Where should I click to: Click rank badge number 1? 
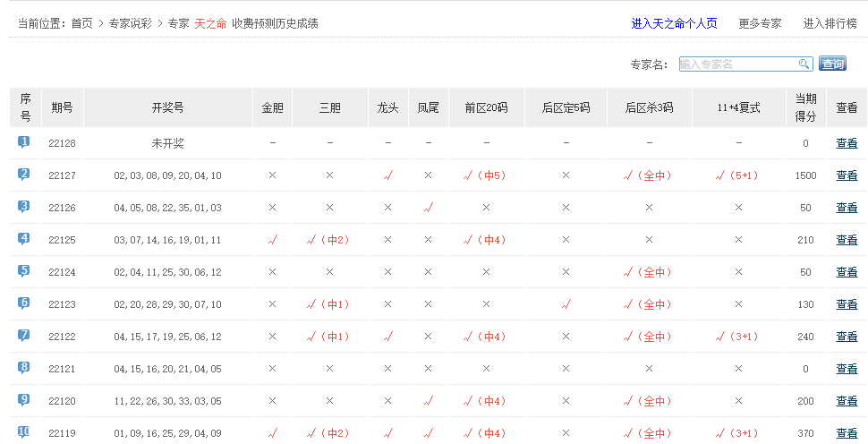(24, 142)
